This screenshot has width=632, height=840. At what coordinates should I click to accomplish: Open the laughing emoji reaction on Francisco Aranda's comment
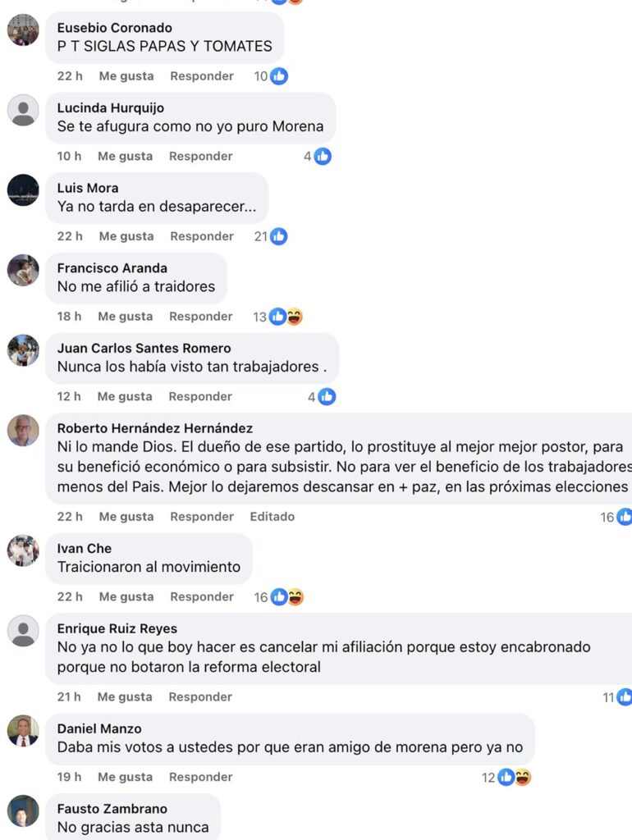(295, 317)
